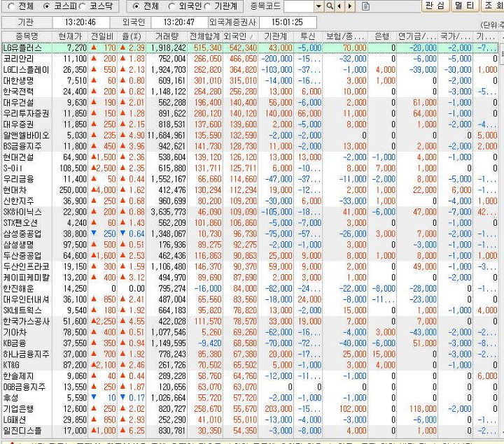The height and width of the screenshot is (444, 504).
Task: Click the stock code search magnifier icon
Action: [x=330, y=6]
